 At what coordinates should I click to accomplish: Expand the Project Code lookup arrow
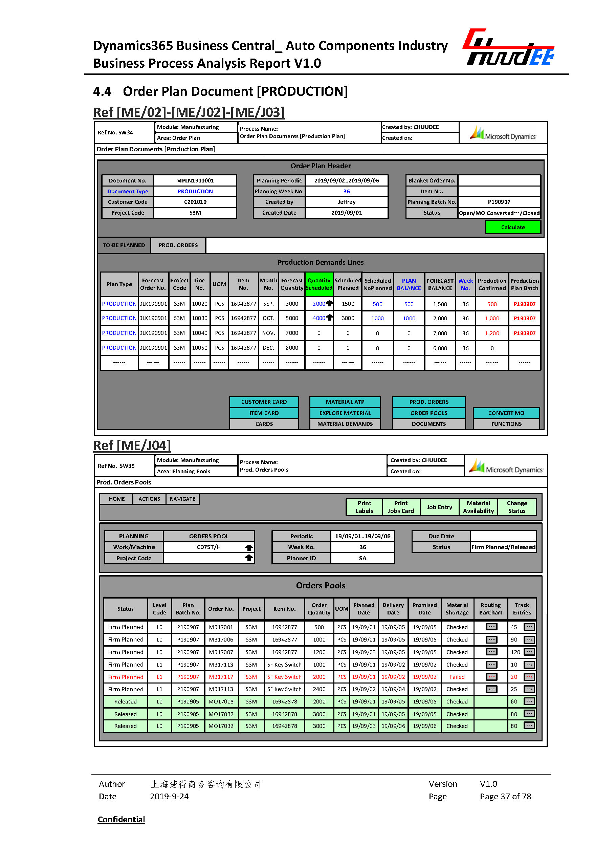pyautogui.click(x=249, y=558)
